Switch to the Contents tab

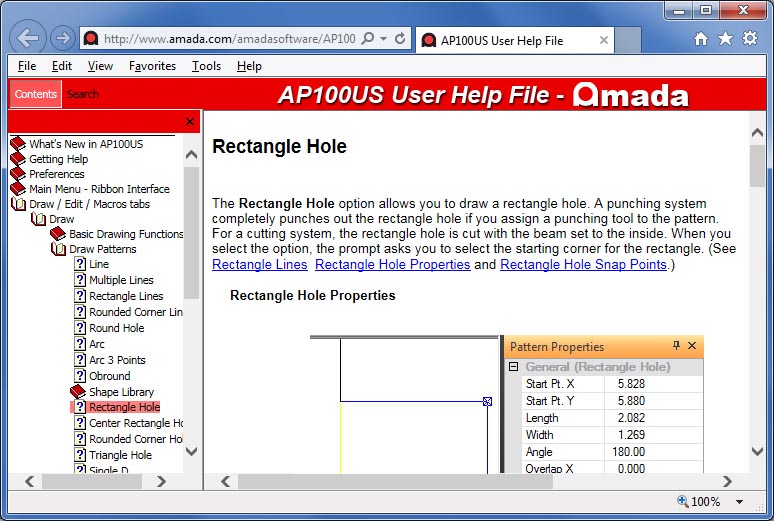click(36, 94)
